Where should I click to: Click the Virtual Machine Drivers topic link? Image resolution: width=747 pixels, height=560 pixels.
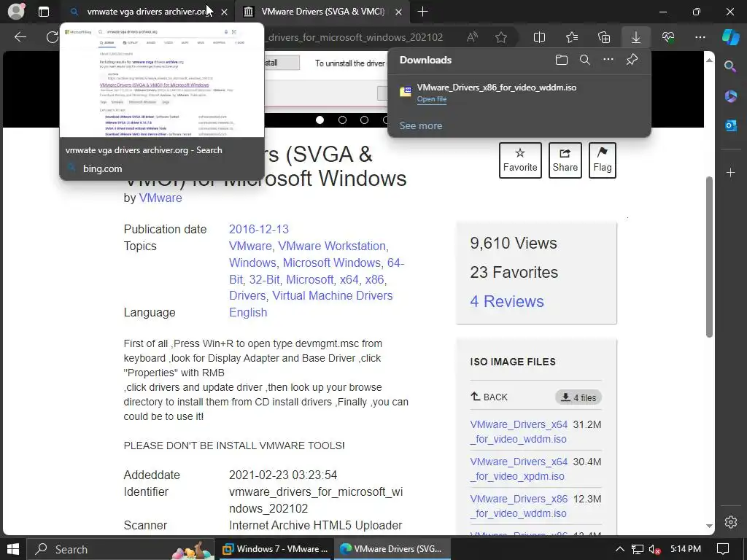coord(333,296)
